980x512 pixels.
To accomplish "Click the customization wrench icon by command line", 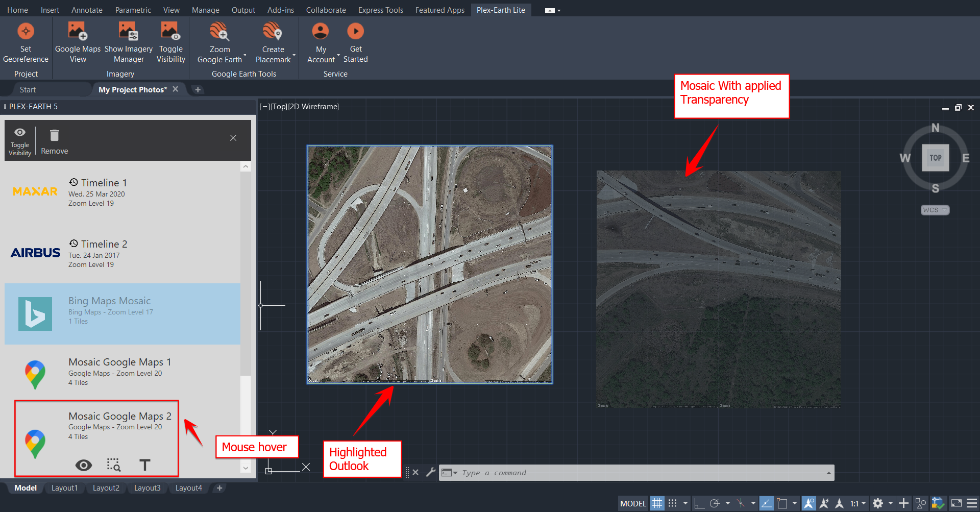I will pyautogui.click(x=430, y=472).
